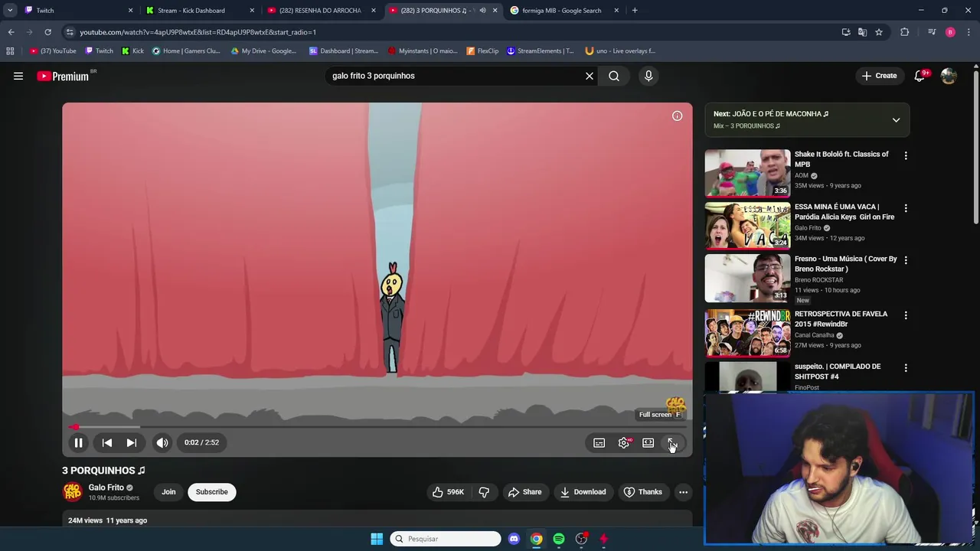Open YouTube notifications bell
The image size is (980, 551).
pyautogui.click(x=920, y=76)
